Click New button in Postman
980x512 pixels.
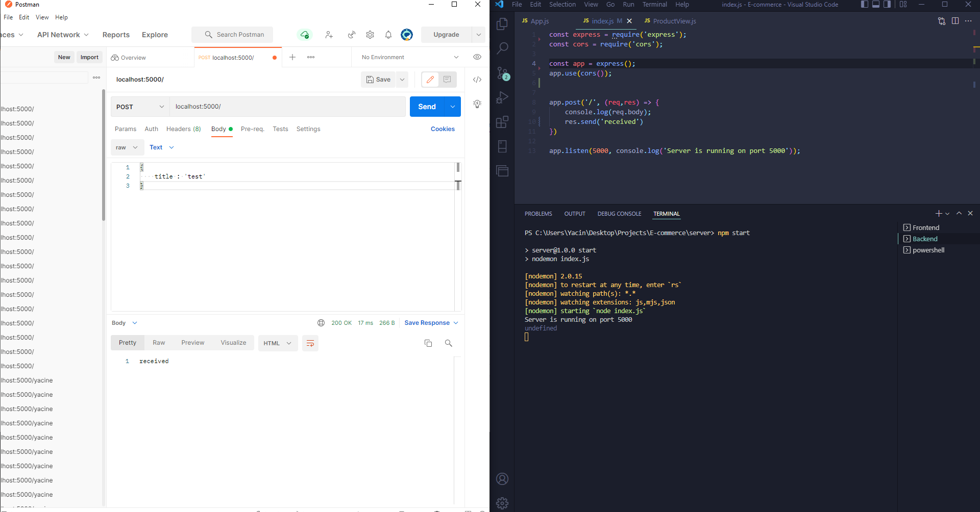coord(64,57)
